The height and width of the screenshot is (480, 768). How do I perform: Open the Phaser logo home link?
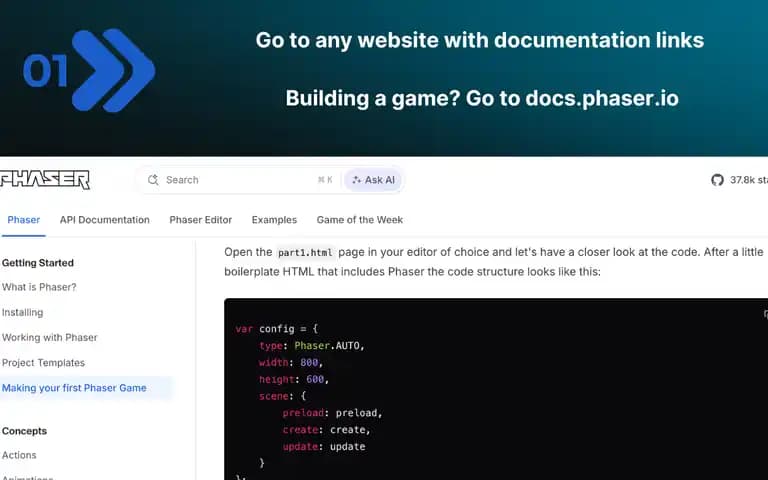click(45, 179)
